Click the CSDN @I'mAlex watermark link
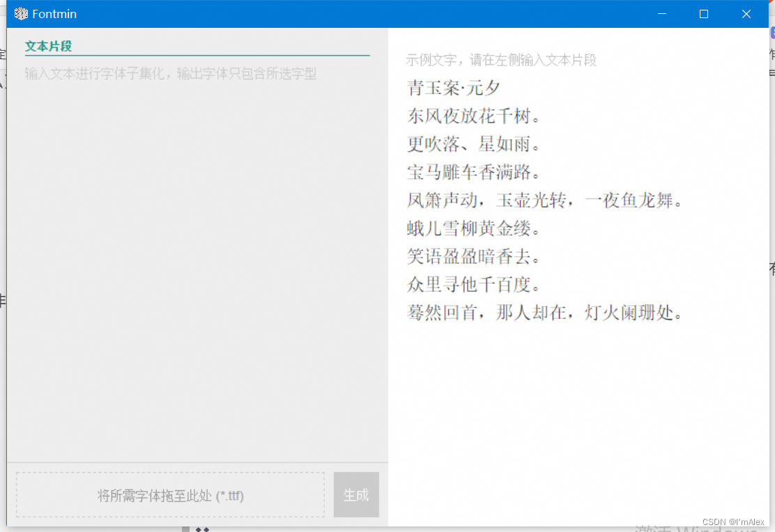Screen dimensions: 775x532 (732, 522)
